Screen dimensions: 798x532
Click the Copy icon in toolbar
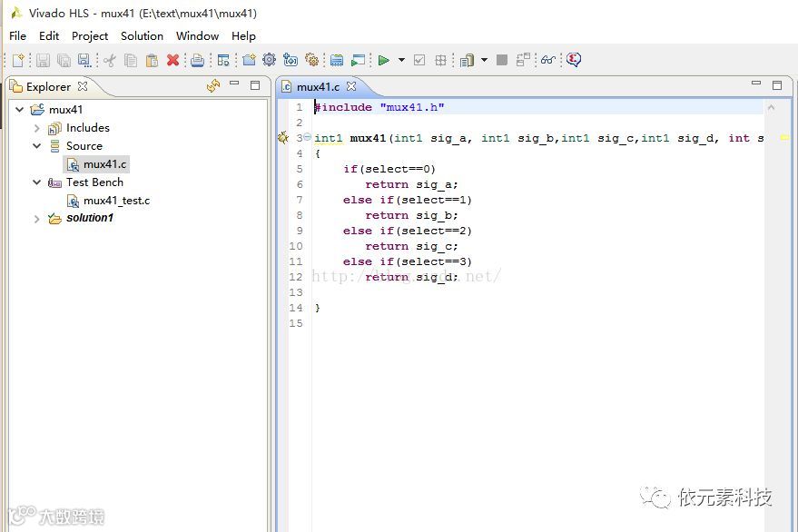point(131,60)
